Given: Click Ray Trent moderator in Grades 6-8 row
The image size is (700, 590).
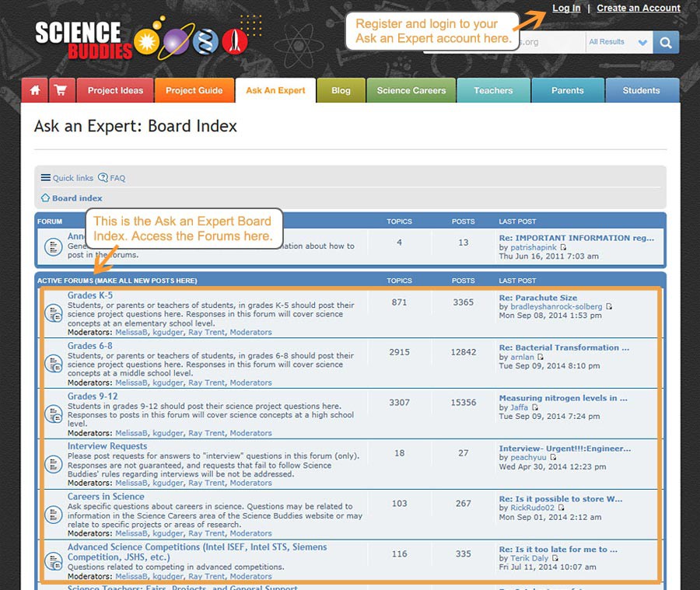Looking at the screenshot, I should [207, 382].
